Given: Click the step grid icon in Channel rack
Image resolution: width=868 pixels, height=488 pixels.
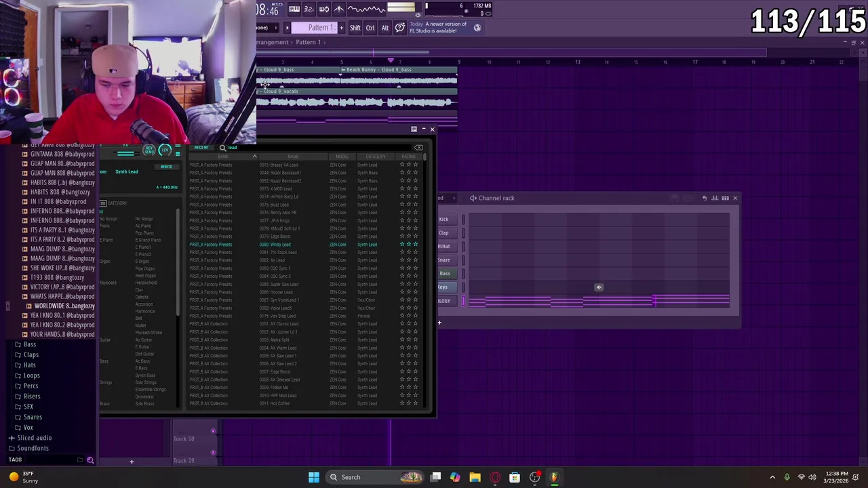Looking at the screenshot, I should [725, 198].
